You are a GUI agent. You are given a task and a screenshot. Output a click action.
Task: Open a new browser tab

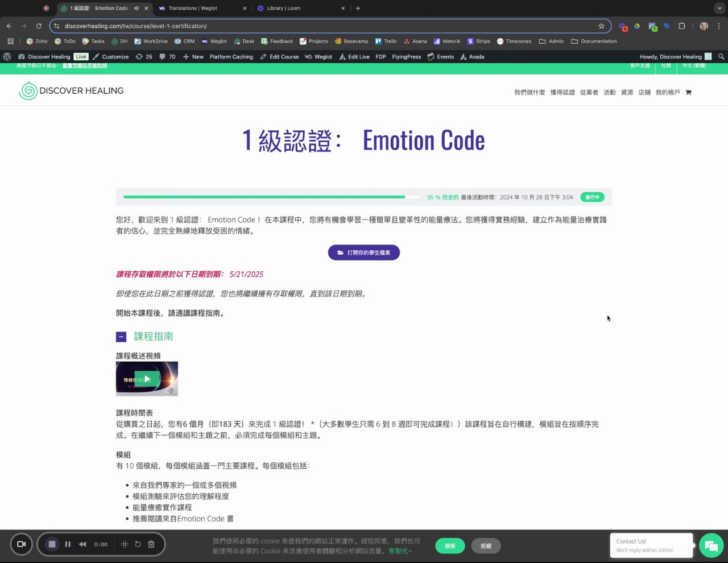click(x=358, y=9)
